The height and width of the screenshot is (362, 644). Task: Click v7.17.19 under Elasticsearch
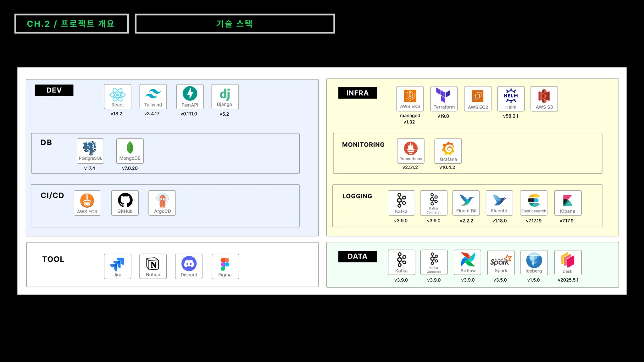tap(534, 221)
